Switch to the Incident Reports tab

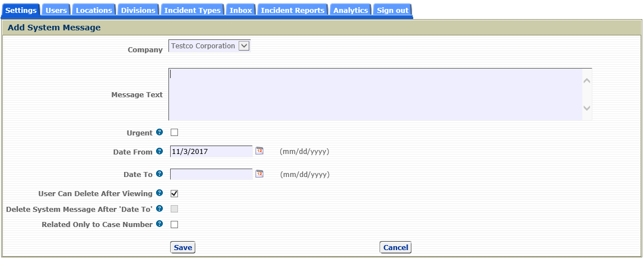(293, 10)
